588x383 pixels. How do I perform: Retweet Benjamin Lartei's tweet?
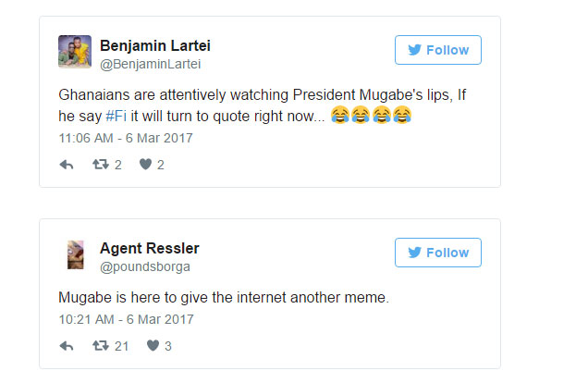coord(100,165)
